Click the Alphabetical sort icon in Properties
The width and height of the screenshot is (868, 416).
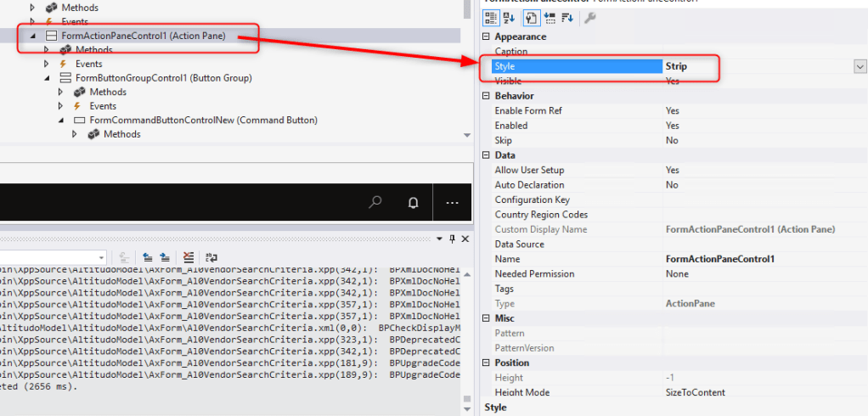pos(510,18)
